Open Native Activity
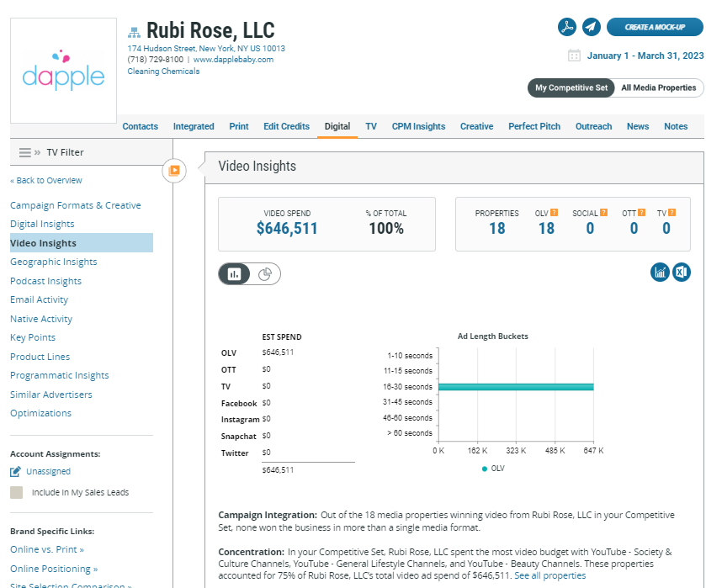This screenshot has width=706, height=588. click(x=41, y=319)
